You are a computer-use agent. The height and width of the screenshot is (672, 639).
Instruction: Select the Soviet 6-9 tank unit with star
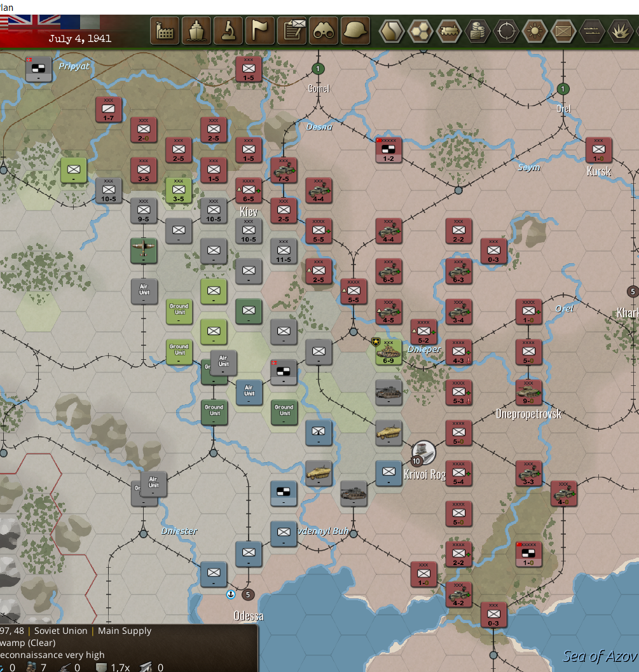click(x=388, y=352)
